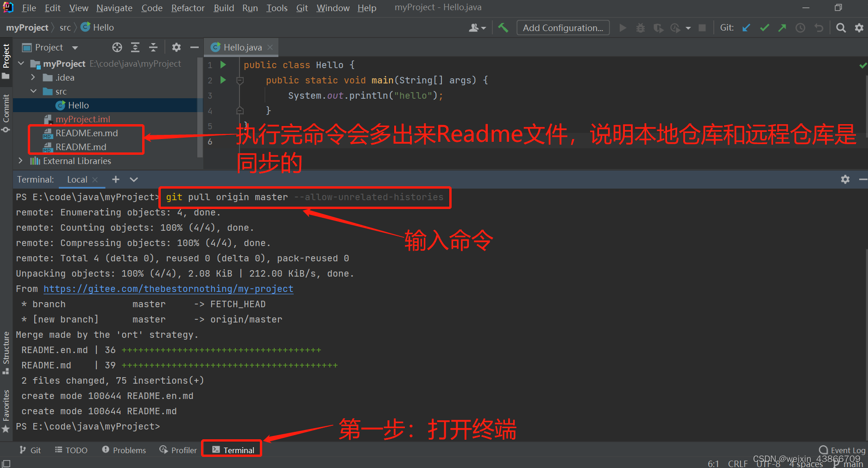Image resolution: width=868 pixels, height=468 pixels.
Task: Open the Navigate menu
Action: coord(114,8)
